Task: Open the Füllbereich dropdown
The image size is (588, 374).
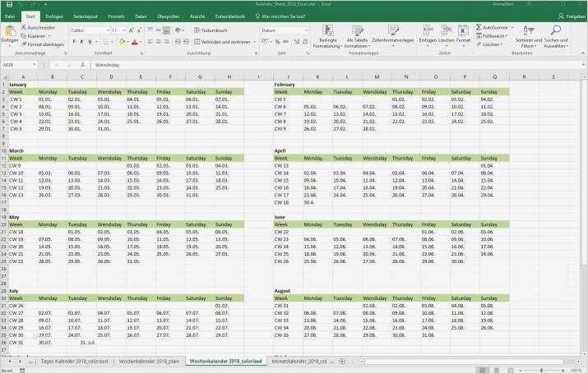Action: 492,36
